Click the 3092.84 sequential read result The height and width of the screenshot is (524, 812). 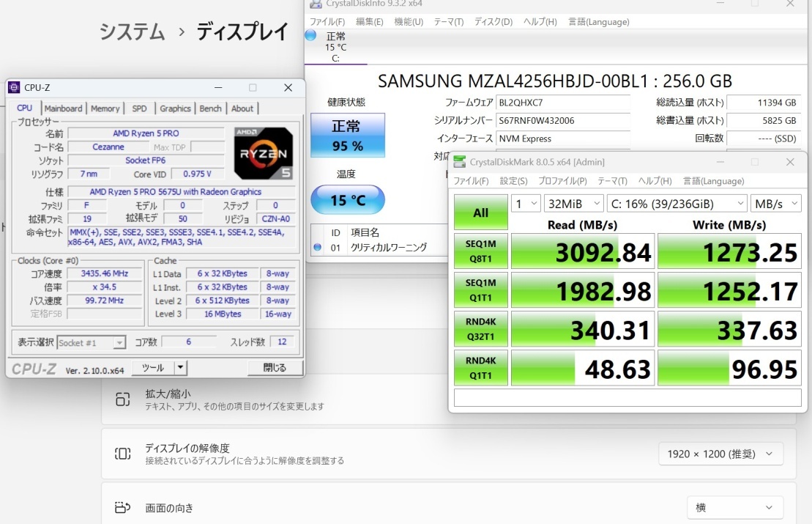583,251
